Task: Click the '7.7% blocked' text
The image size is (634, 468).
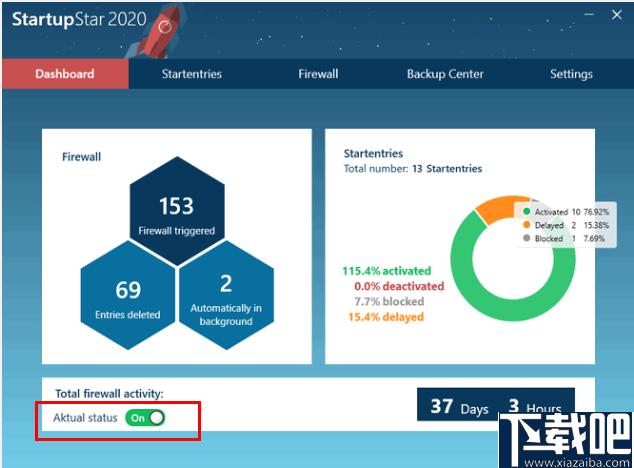Action: (389, 301)
